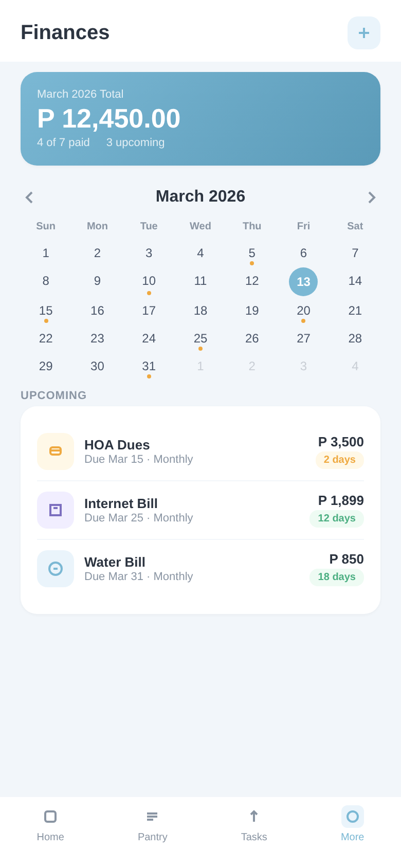
Task: Open the HOA Dues bill icon
Action: tap(56, 451)
